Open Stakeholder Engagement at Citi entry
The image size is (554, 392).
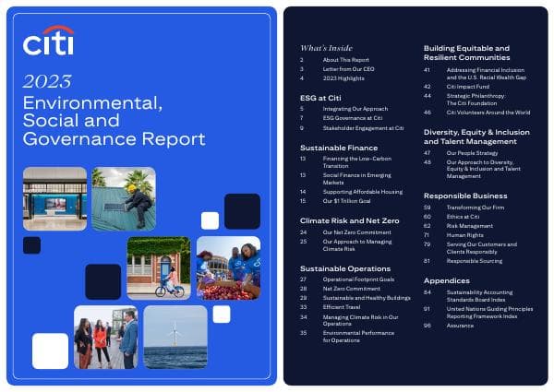tap(363, 128)
